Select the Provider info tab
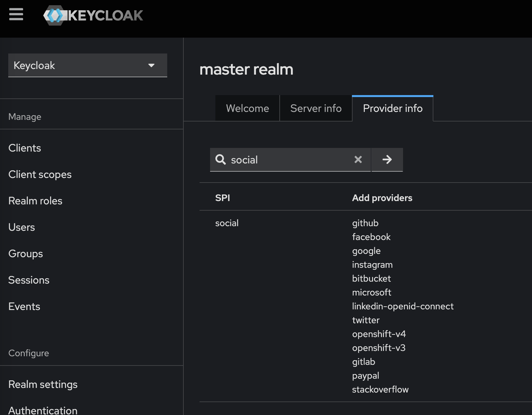The height and width of the screenshot is (415, 532). pos(393,108)
